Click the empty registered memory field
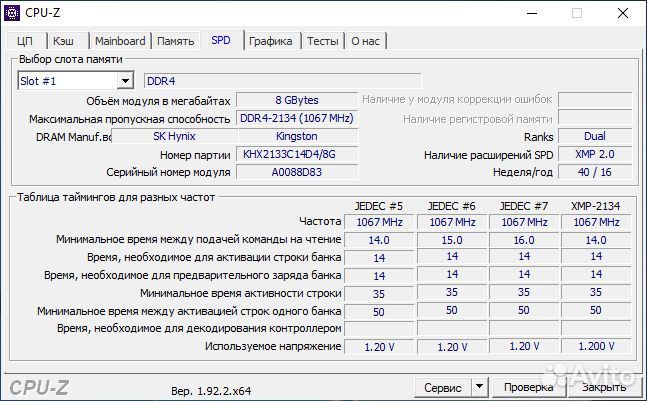This screenshot has width=647, height=401. (595, 118)
